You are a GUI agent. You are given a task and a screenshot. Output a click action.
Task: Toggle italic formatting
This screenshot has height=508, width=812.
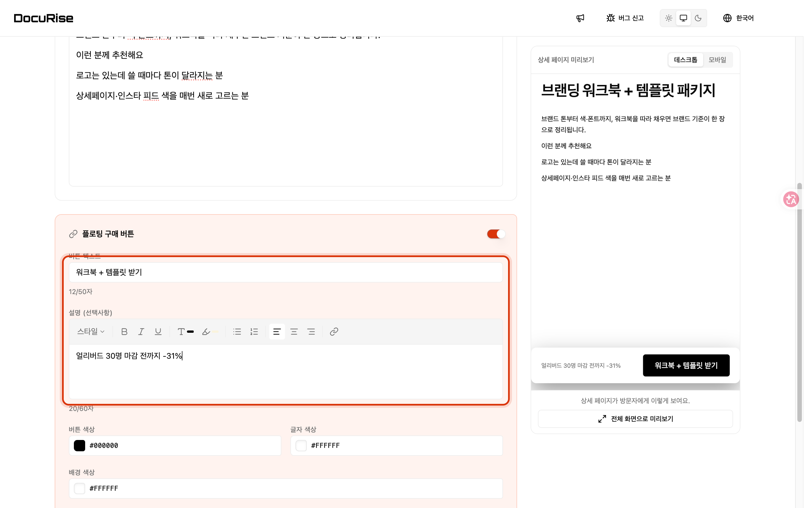pos(141,332)
